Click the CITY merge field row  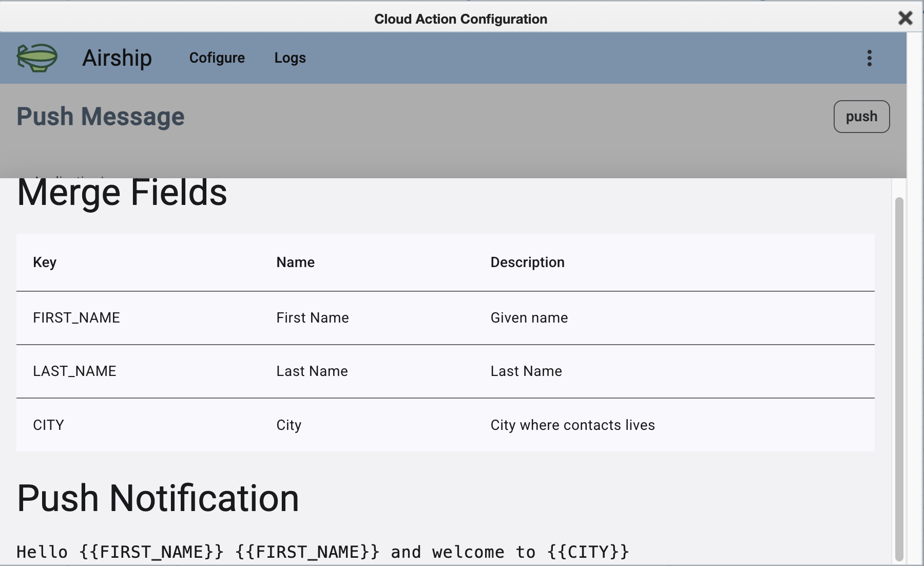tap(48, 425)
